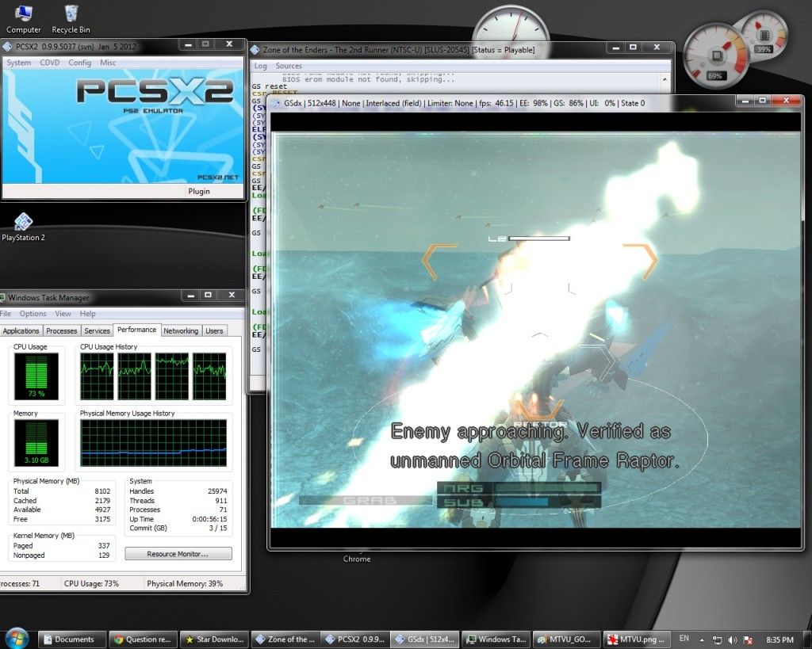This screenshot has width=812, height=649.
Task: Click the Resource Monitor button
Action: [178, 554]
